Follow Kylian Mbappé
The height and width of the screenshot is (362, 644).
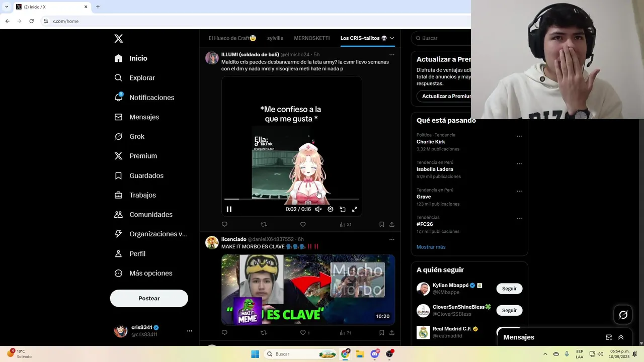[x=509, y=289]
